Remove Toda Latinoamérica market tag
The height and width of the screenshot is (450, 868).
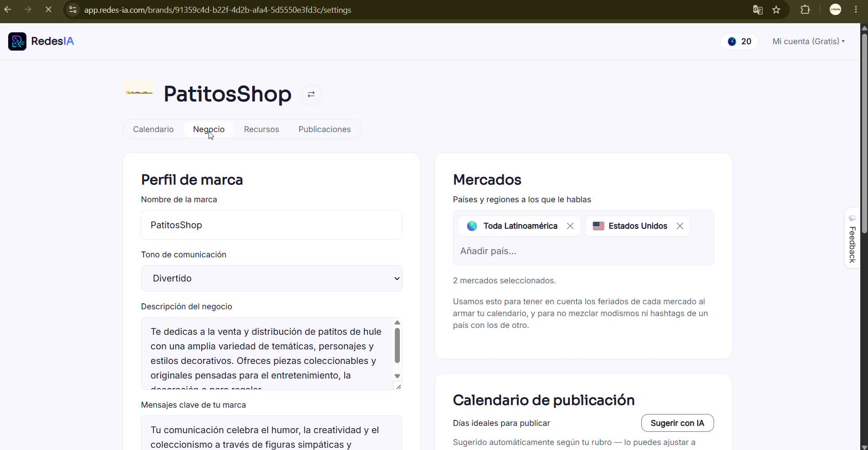click(570, 226)
